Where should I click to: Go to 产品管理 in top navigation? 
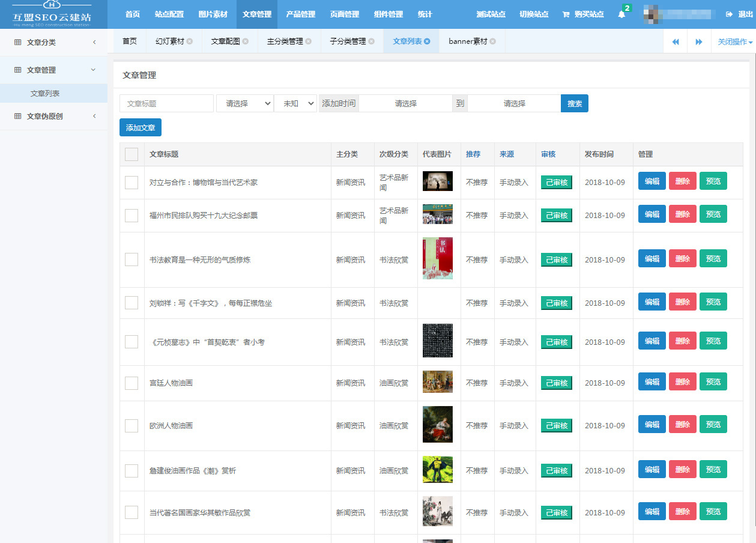coord(301,14)
